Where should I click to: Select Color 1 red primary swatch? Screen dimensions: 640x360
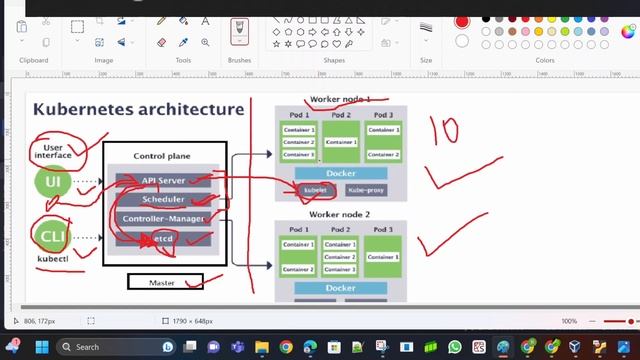click(x=462, y=22)
